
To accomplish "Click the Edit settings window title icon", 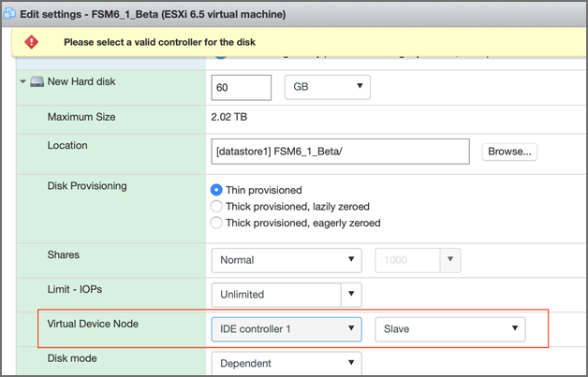I will click(11, 14).
